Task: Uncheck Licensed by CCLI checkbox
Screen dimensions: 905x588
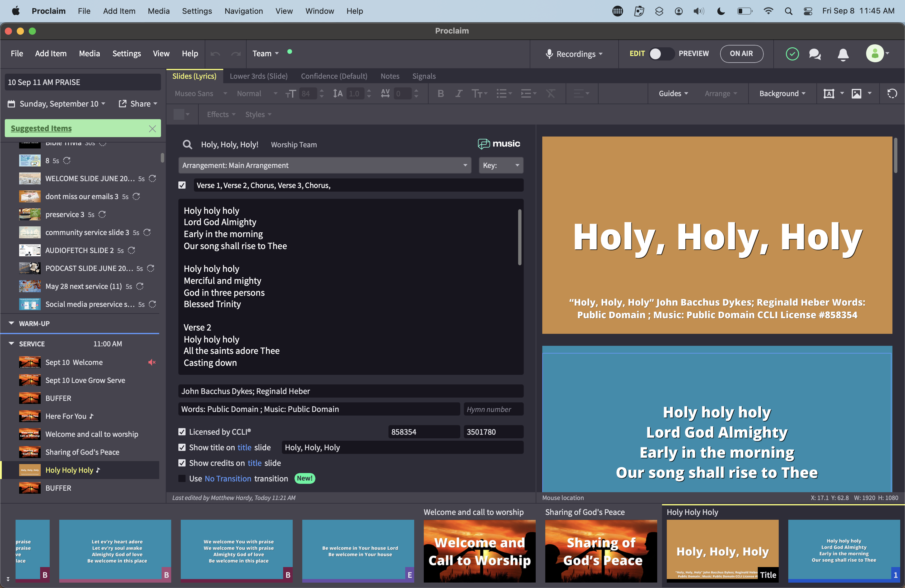Action: (x=182, y=432)
